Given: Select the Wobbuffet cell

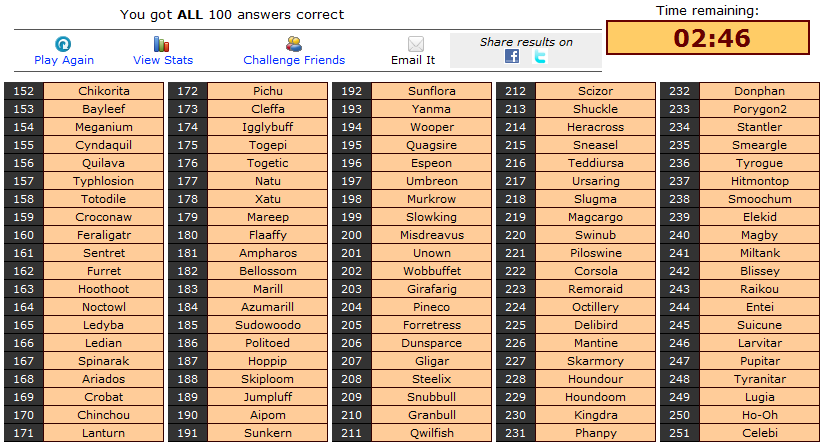Looking at the screenshot, I should 431,271.
